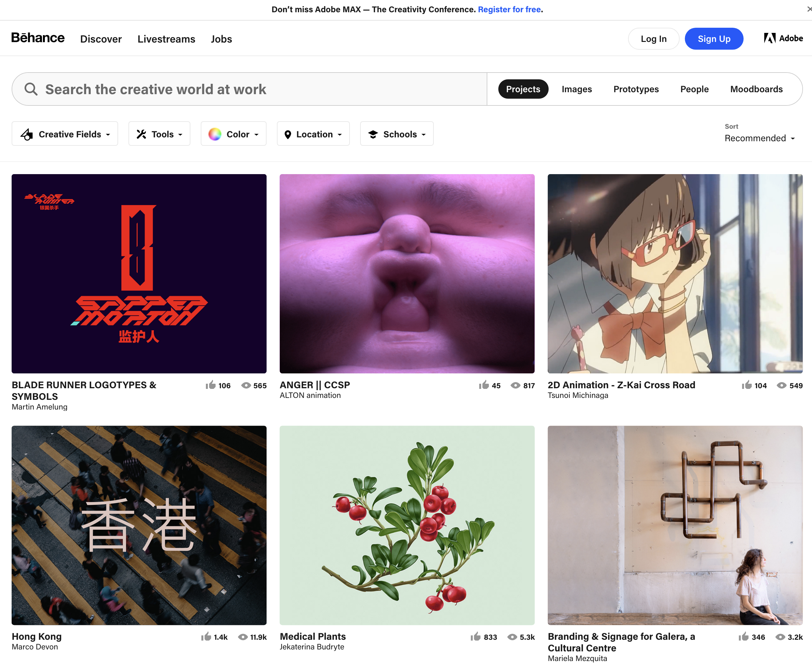The width and height of the screenshot is (812, 672).
Task: Click the Creative Fields pen icon
Action: (x=27, y=134)
